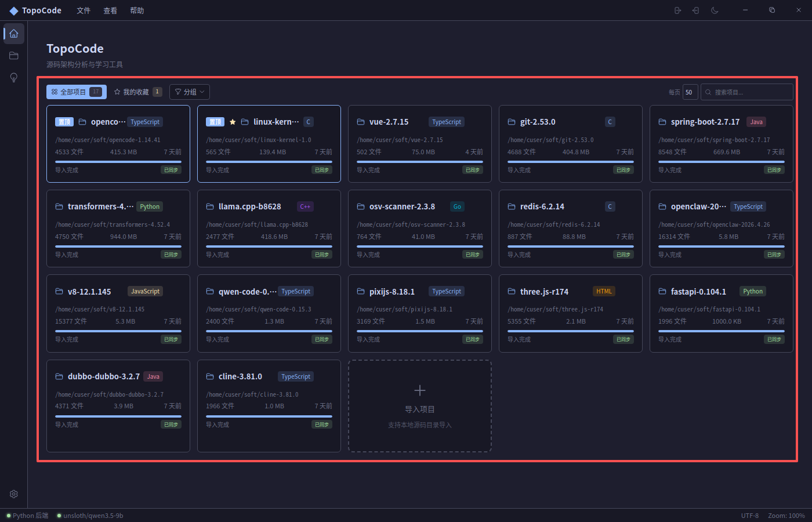Expand the 分组 grouping dropdown
The width and height of the screenshot is (812, 522).
tap(190, 92)
